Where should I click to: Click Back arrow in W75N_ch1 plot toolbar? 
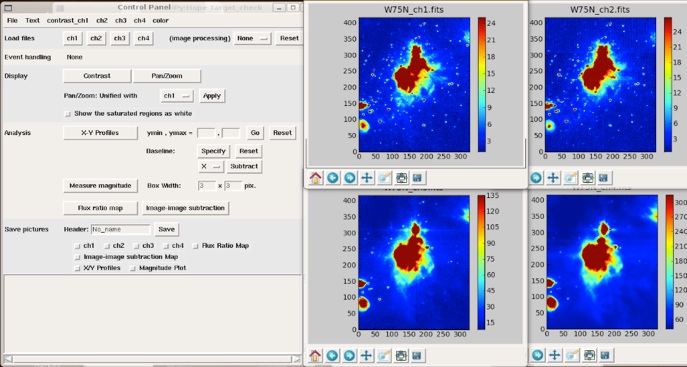click(333, 178)
